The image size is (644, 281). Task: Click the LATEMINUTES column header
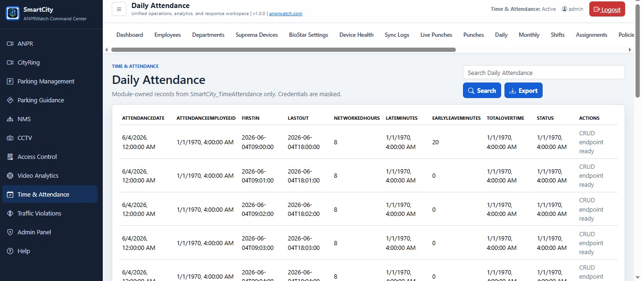pyautogui.click(x=402, y=118)
